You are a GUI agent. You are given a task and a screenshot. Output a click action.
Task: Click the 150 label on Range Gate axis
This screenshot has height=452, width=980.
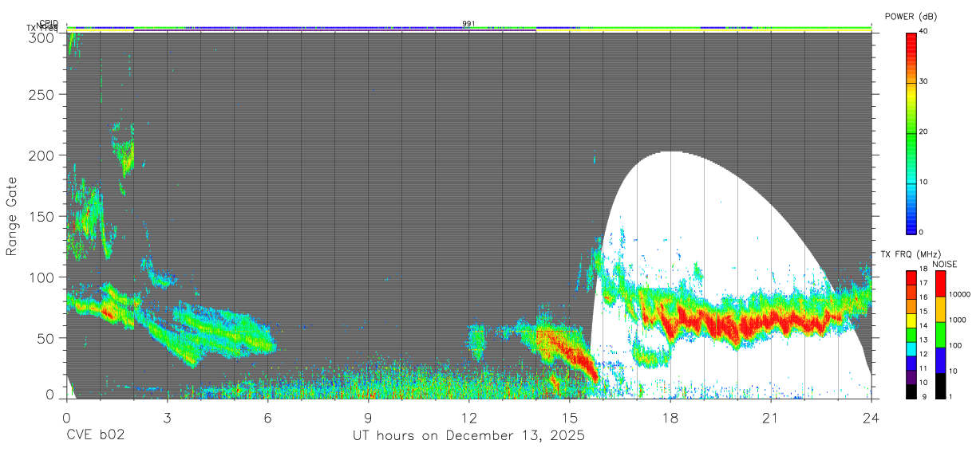pos(43,216)
